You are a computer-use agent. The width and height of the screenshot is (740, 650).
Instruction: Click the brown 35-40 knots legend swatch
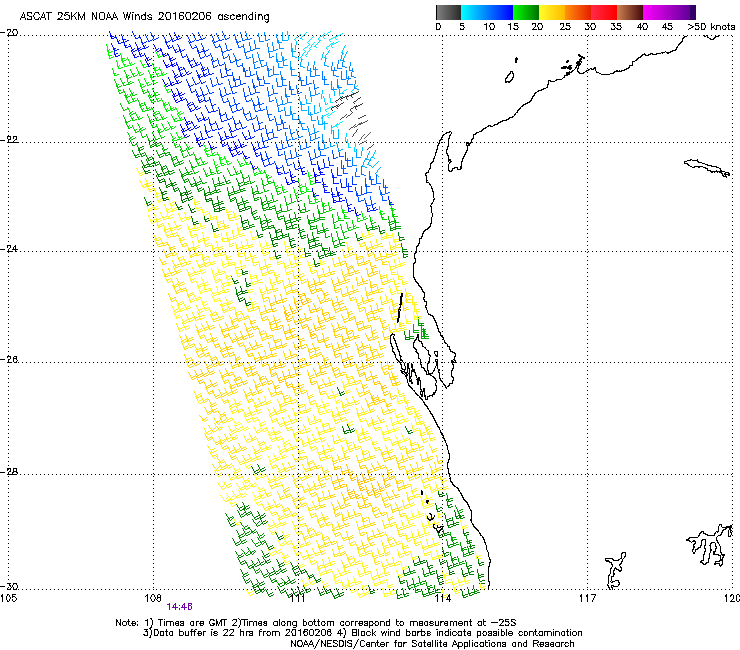tap(630, 12)
